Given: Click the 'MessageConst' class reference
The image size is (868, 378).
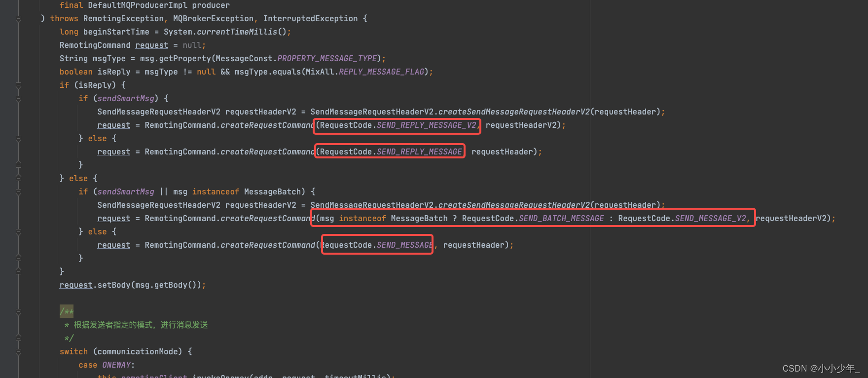Looking at the screenshot, I should coord(244,59).
